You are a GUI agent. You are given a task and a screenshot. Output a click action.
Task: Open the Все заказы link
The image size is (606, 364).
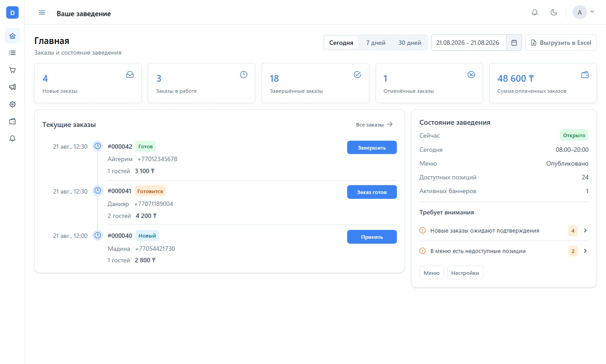coord(375,125)
